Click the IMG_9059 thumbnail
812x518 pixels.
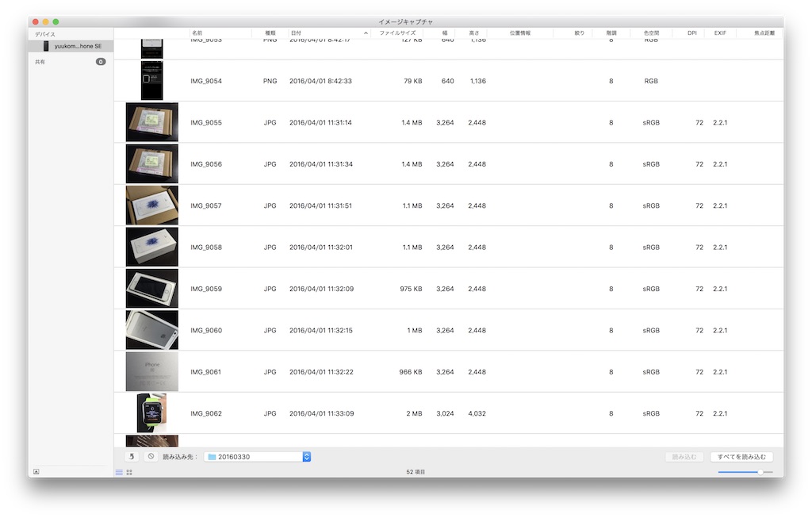coord(151,289)
